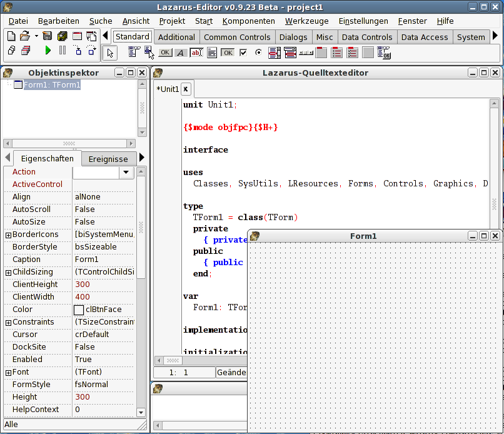The width and height of the screenshot is (504, 434).
Task: Select the TMemo component icon
Action: (x=212, y=53)
